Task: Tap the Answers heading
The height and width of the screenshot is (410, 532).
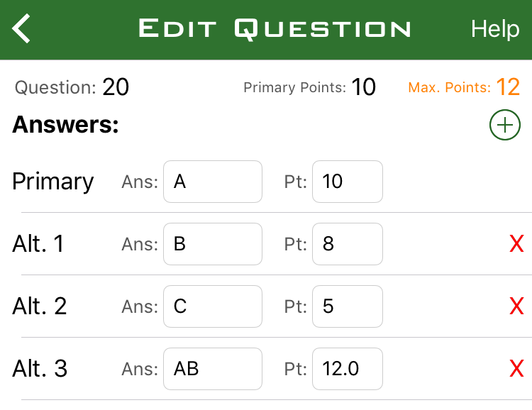Action: coord(65,125)
